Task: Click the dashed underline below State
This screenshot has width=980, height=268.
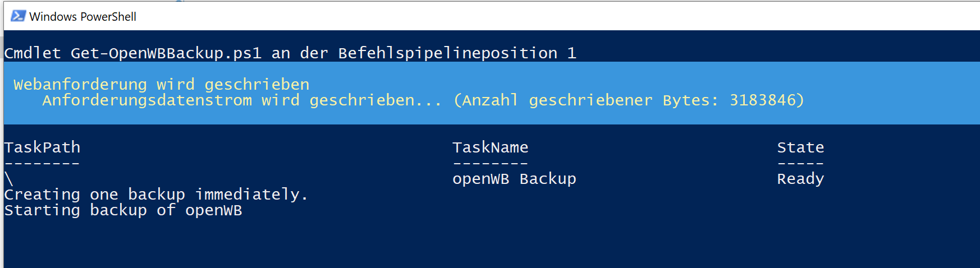Action: 800,164
